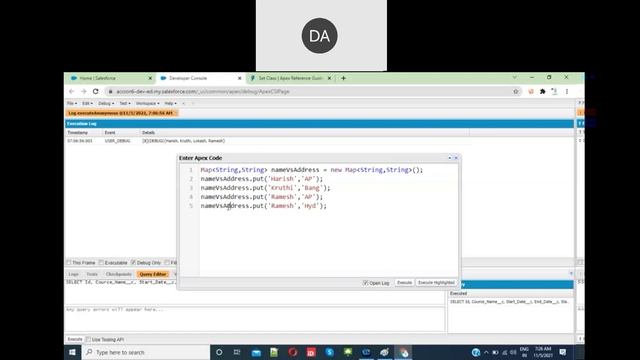640x360 pixels.
Task: Close the Developer Console browser tab
Action: click(240, 78)
